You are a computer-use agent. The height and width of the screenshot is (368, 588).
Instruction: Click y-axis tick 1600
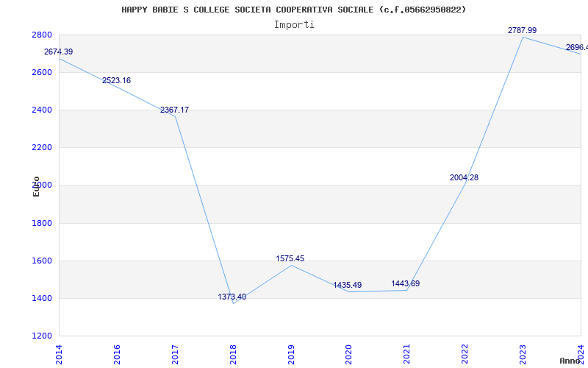pos(43,261)
